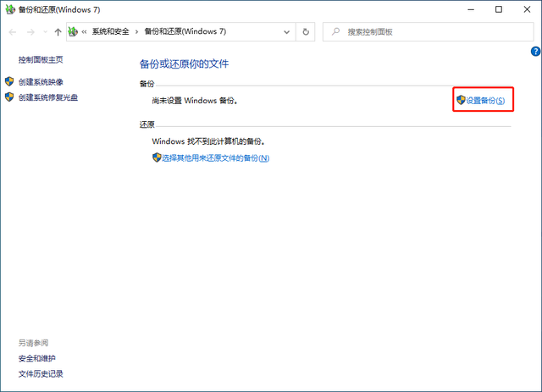Click text Windows 找不到此计算机的备份
542x392 pixels.
pyautogui.click(x=208, y=141)
